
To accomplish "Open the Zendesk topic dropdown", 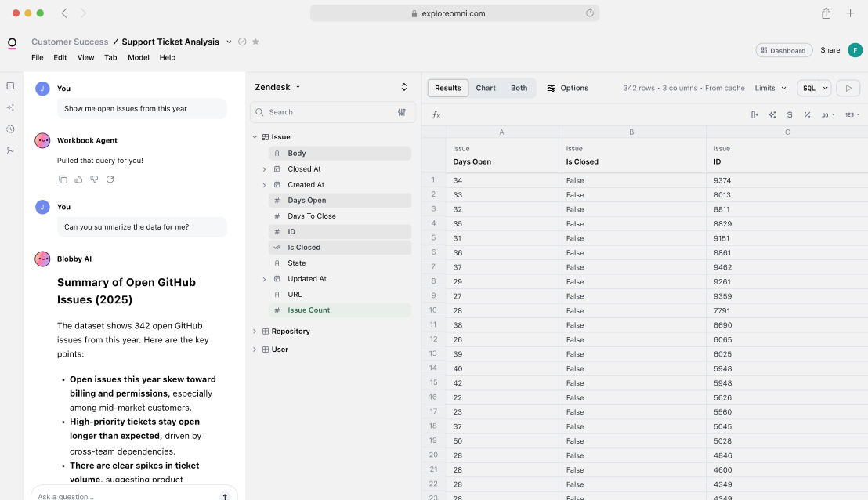I will [x=277, y=87].
